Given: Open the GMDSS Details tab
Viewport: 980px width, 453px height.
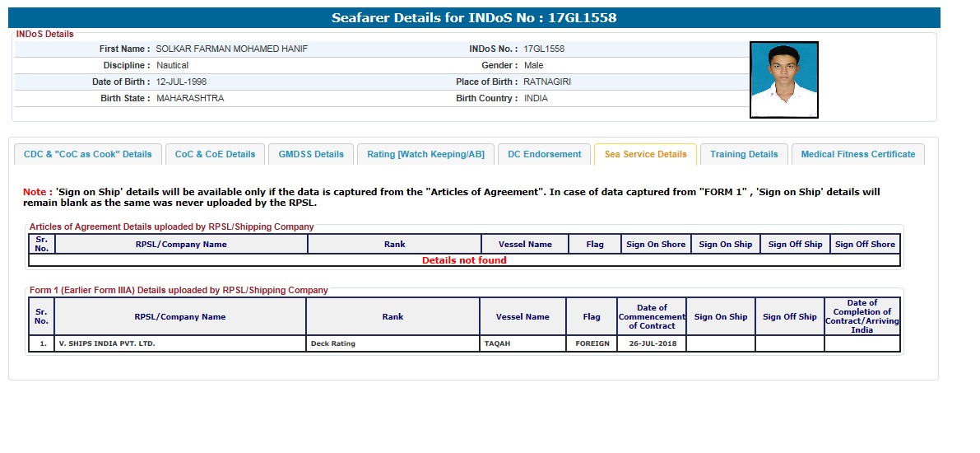Looking at the screenshot, I should pyautogui.click(x=311, y=154).
